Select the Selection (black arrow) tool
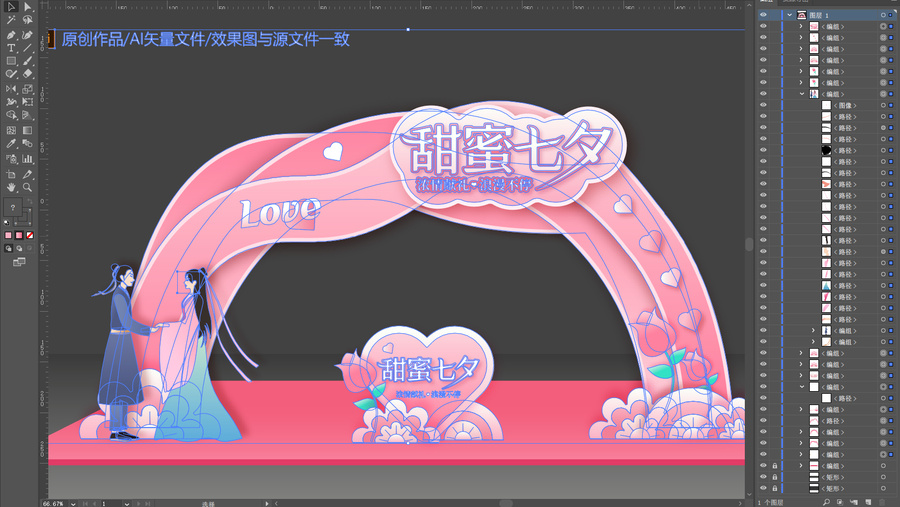 (x=11, y=7)
